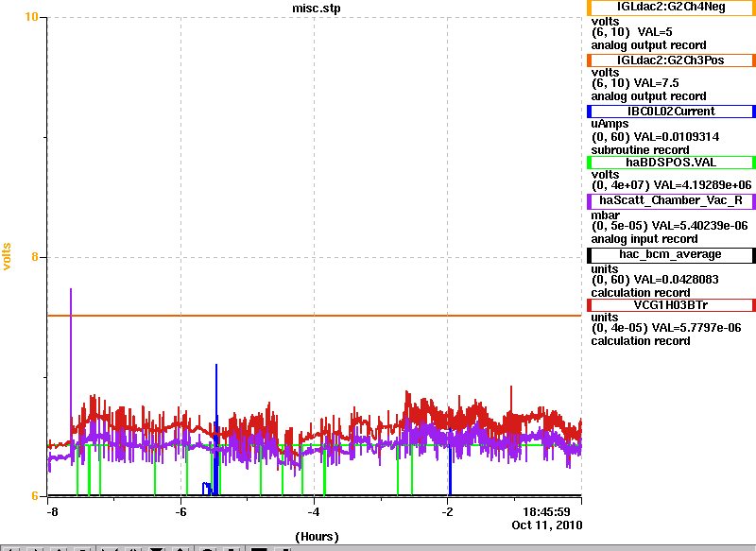Click the y-axis tick label "10"
Image resolution: width=756 pixels, height=551 pixels.
[x=31, y=17]
